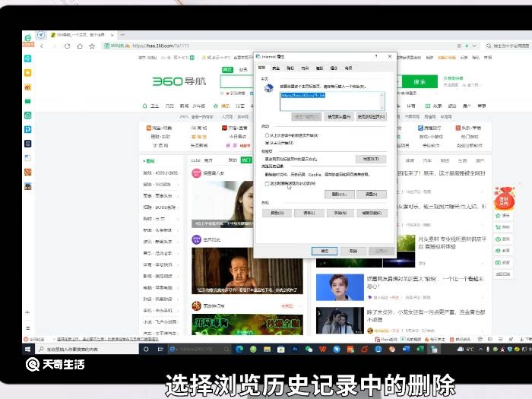Switch to 高级 tab in the dialog
The height and width of the screenshot is (399, 532).
348,68
